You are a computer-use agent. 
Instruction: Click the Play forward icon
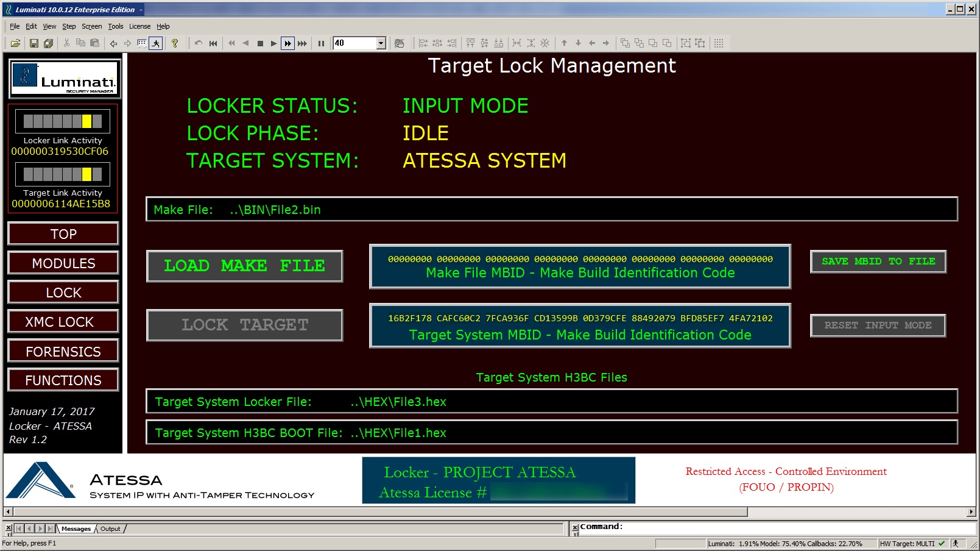[x=273, y=43]
